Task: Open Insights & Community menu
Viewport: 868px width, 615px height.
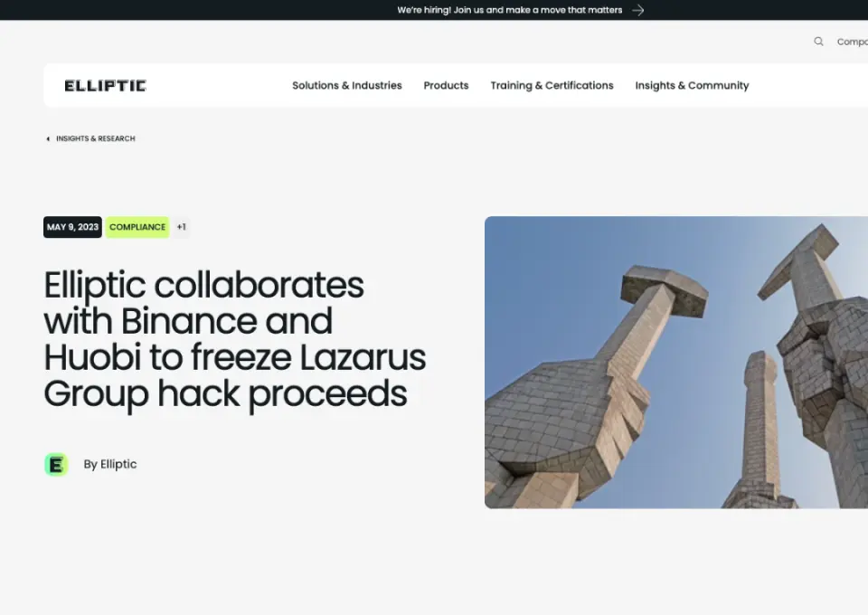Action: 692,85
